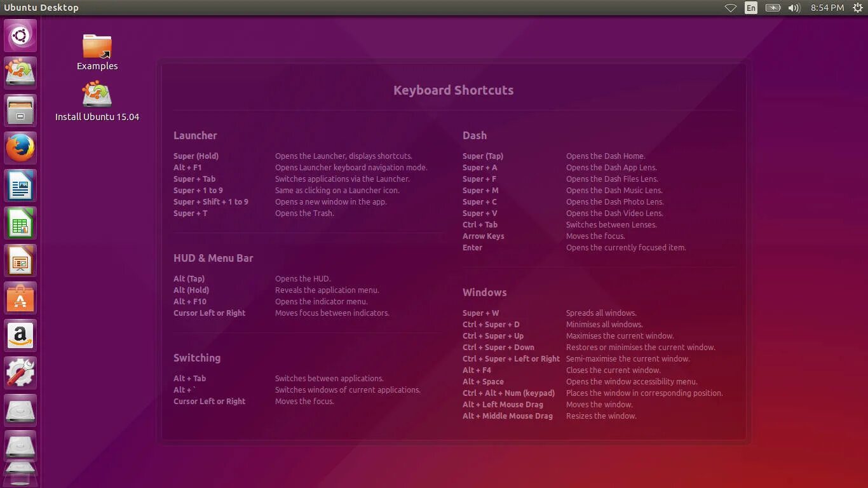Viewport: 868px width, 488px height.
Task: Open the sound volume indicator
Action: click(x=794, y=8)
